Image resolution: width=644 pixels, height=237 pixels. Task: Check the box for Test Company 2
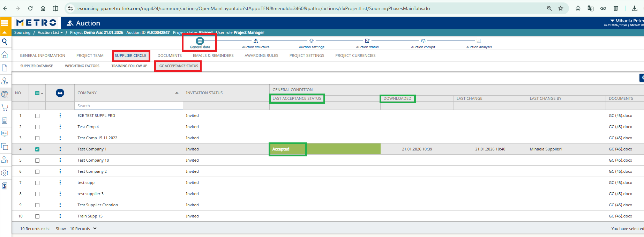tap(37, 172)
